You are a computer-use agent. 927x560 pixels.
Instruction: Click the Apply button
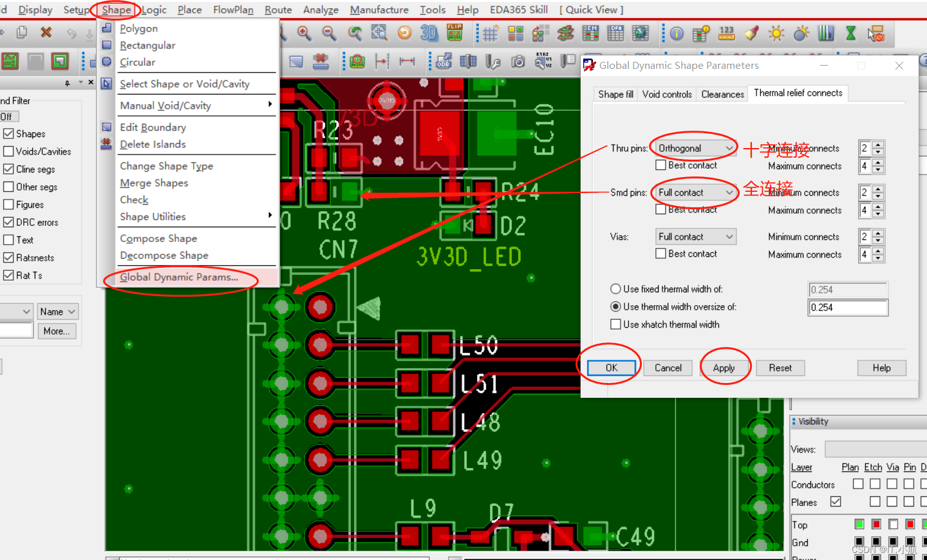point(724,368)
